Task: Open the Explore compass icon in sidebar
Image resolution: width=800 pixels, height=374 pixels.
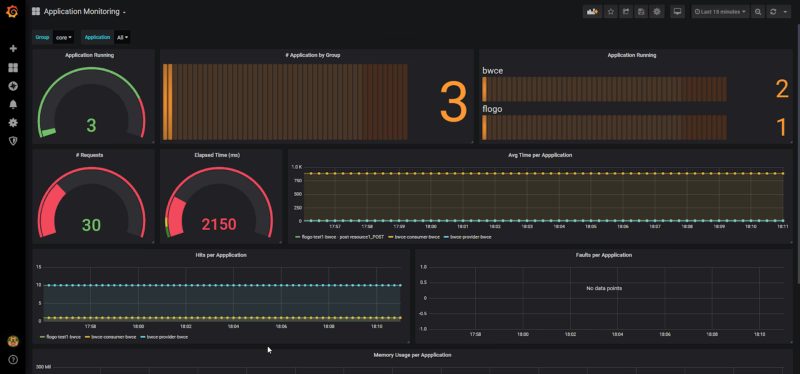Action: (x=13, y=86)
